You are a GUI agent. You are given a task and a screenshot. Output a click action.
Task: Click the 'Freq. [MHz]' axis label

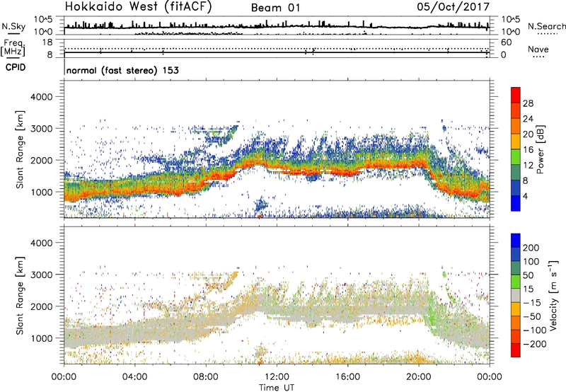tap(13, 48)
